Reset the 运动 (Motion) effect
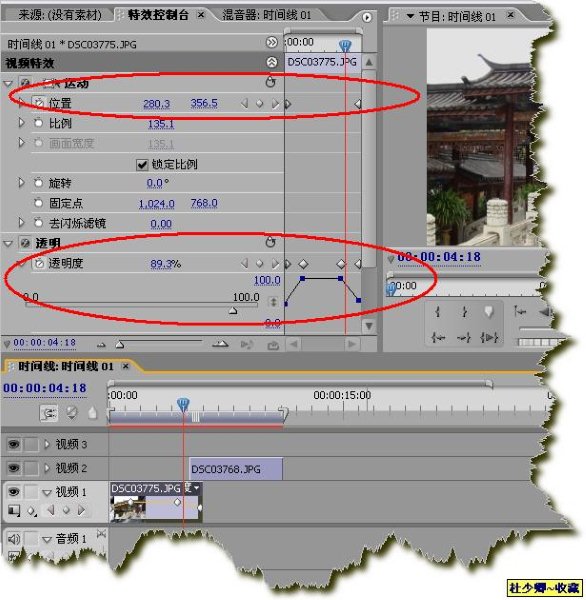This screenshot has width=586, height=600. pyautogui.click(x=271, y=82)
